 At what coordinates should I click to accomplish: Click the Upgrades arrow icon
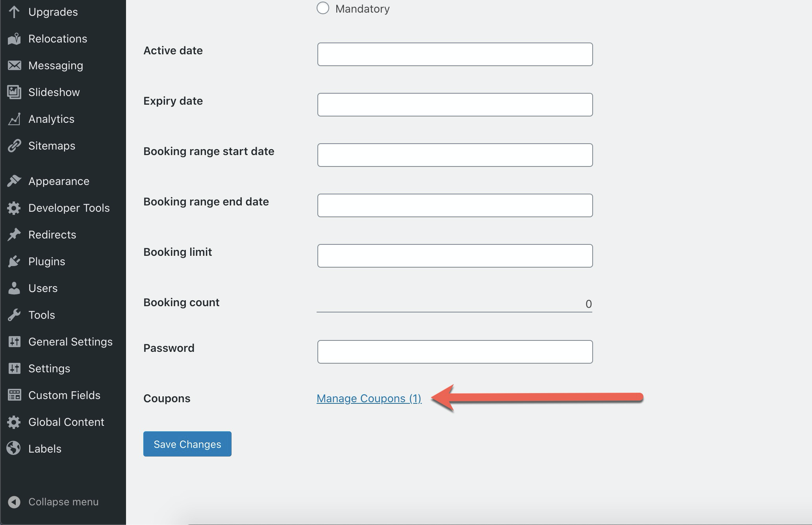(14, 12)
